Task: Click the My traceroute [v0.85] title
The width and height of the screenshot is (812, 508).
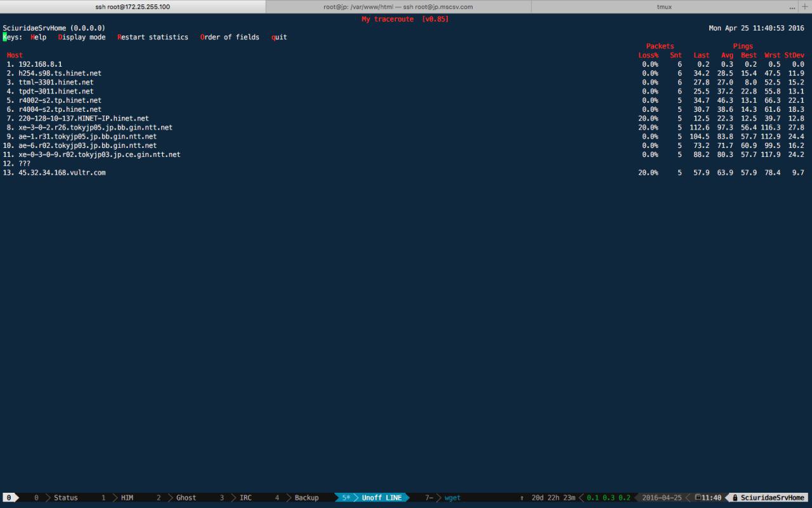Action: (x=405, y=19)
